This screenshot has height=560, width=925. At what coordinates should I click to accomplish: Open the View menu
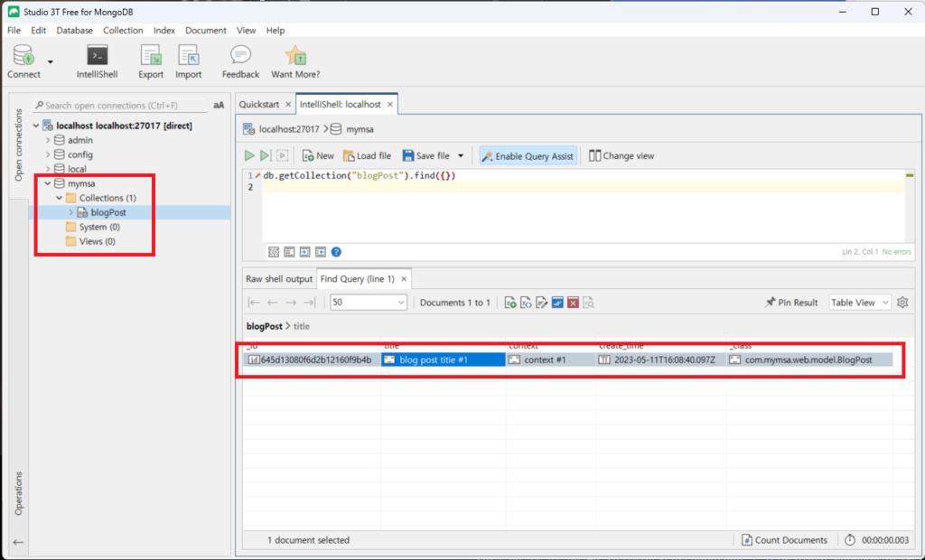[x=246, y=30]
